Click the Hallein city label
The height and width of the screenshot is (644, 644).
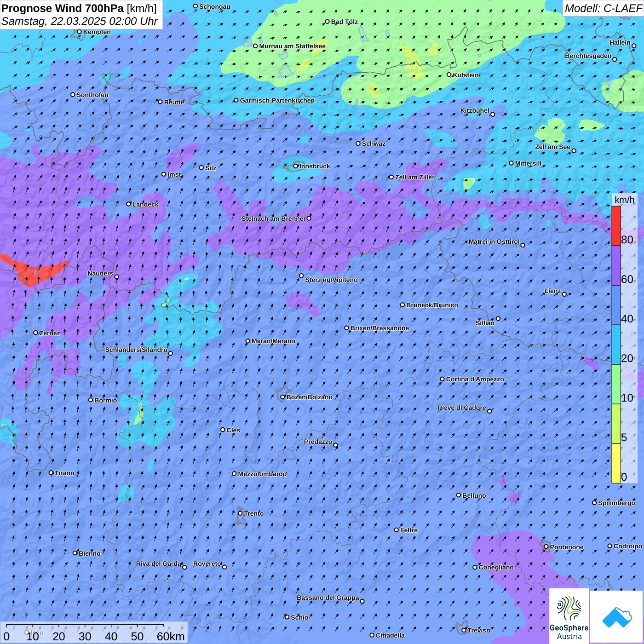(620, 42)
